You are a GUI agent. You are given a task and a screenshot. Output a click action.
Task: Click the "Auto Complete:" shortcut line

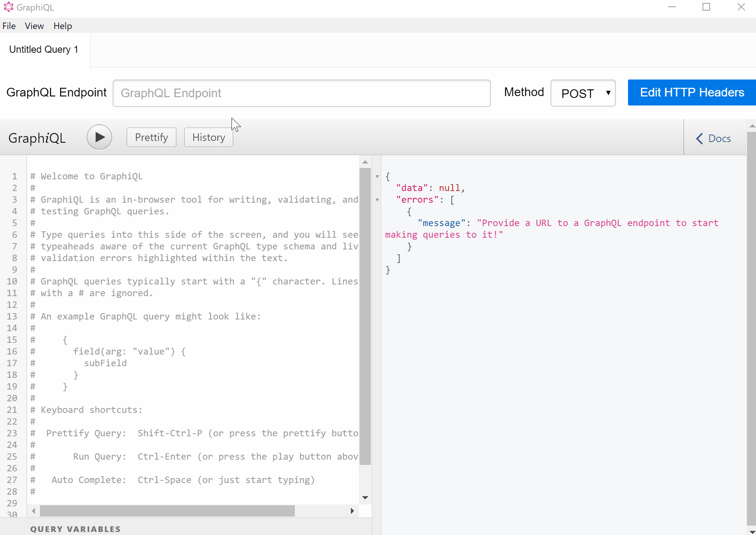coord(172,480)
